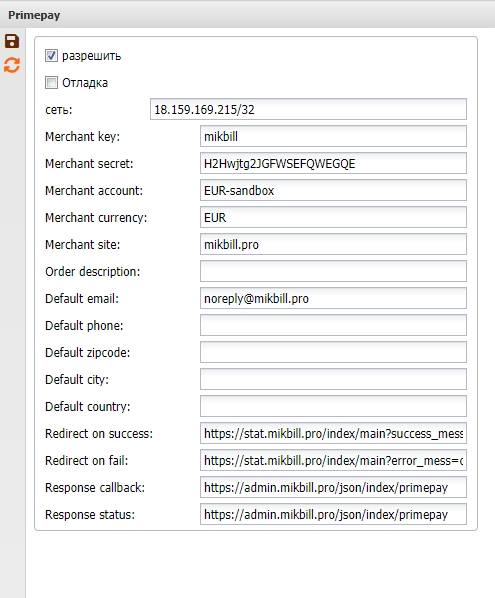Click the Response callback URL field
This screenshot has height=598, width=495.
pyautogui.click(x=333, y=487)
